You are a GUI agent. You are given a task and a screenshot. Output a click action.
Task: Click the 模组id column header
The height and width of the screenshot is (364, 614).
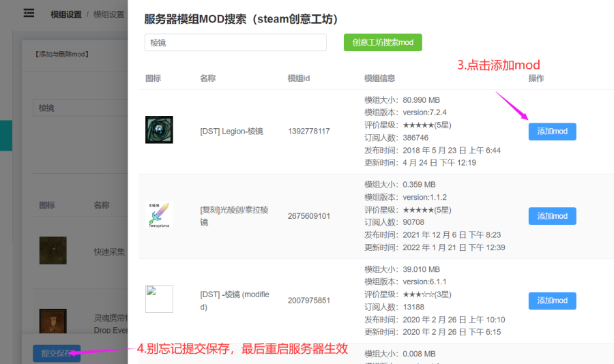coord(299,78)
